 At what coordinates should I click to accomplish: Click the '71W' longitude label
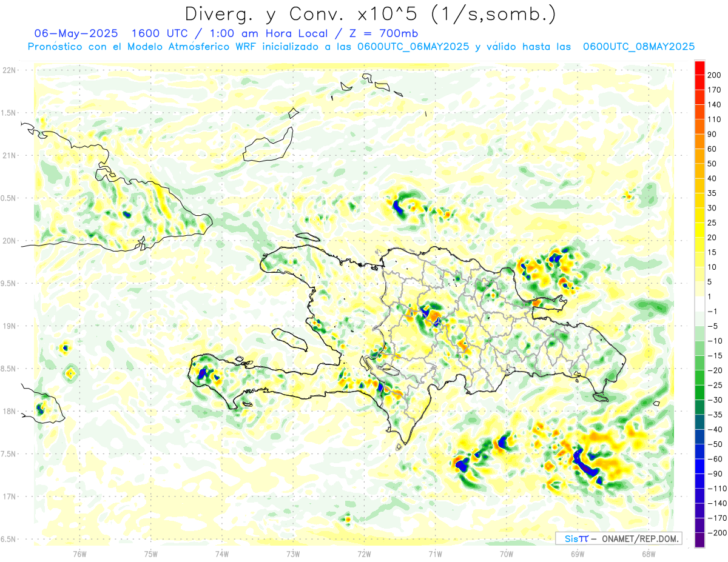tap(435, 554)
